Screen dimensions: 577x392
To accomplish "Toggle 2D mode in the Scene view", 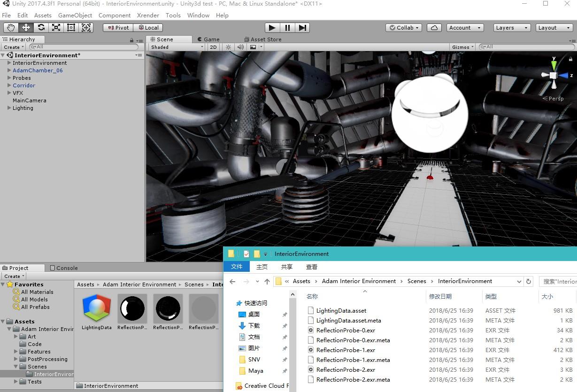I will [213, 47].
